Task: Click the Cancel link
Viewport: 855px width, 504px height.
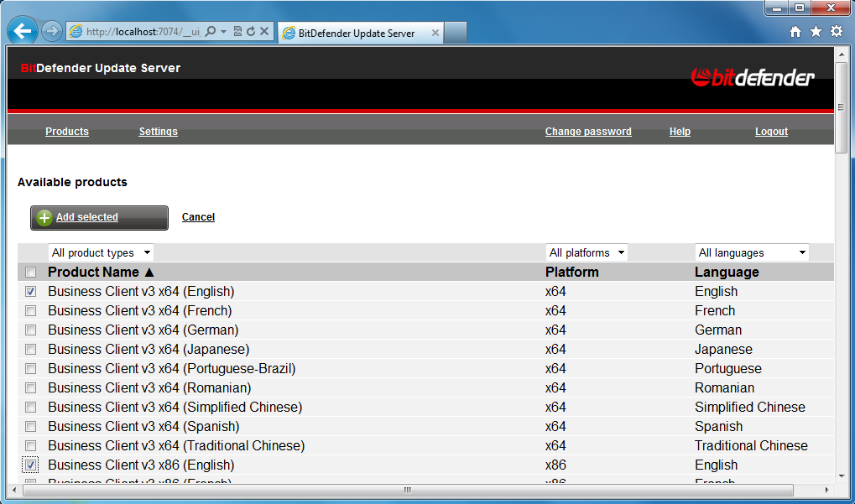Action: coord(198,217)
